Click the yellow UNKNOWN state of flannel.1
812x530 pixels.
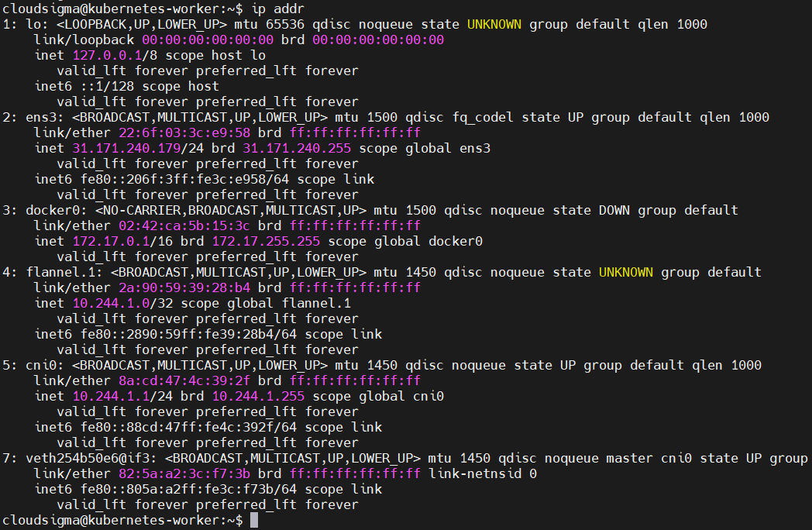point(625,273)
